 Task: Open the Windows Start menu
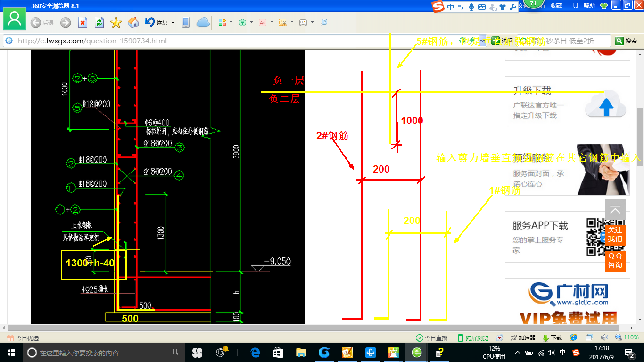click(x=11, y=353)
